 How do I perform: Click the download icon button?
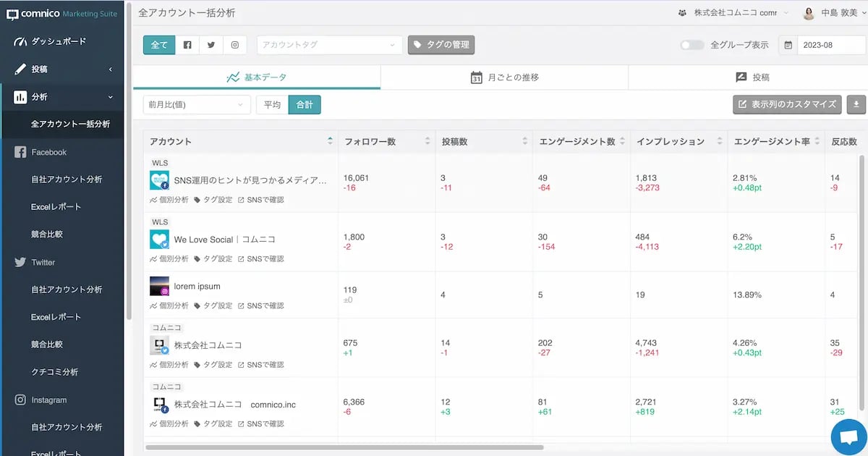click(x=856, y=104)
